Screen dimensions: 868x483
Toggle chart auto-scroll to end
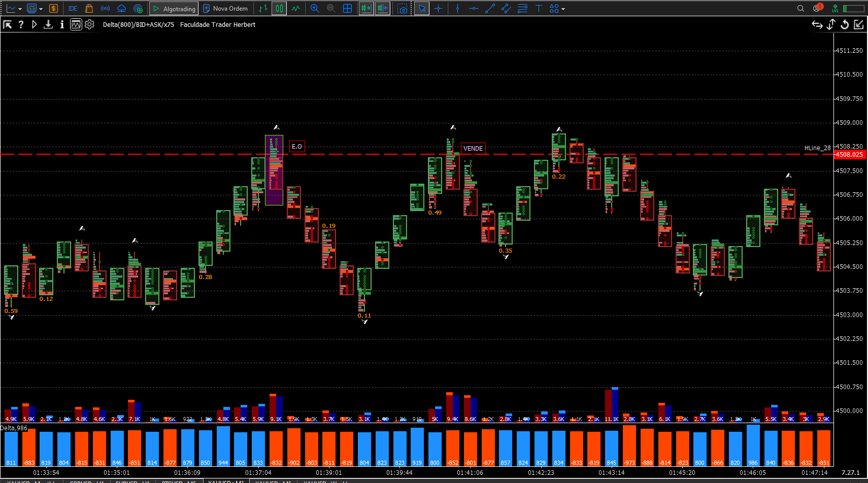coord(366,9)
